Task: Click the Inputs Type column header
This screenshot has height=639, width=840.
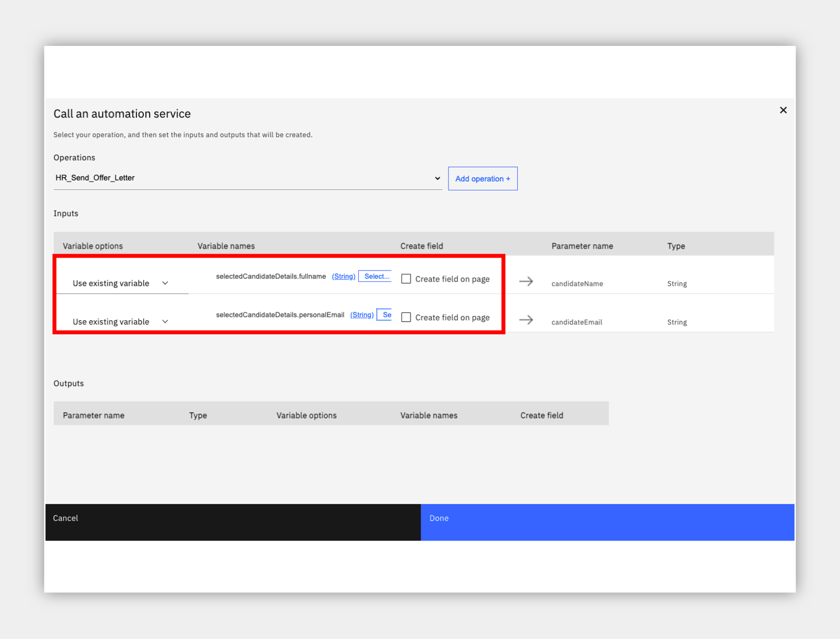Action: coord(676,246)
